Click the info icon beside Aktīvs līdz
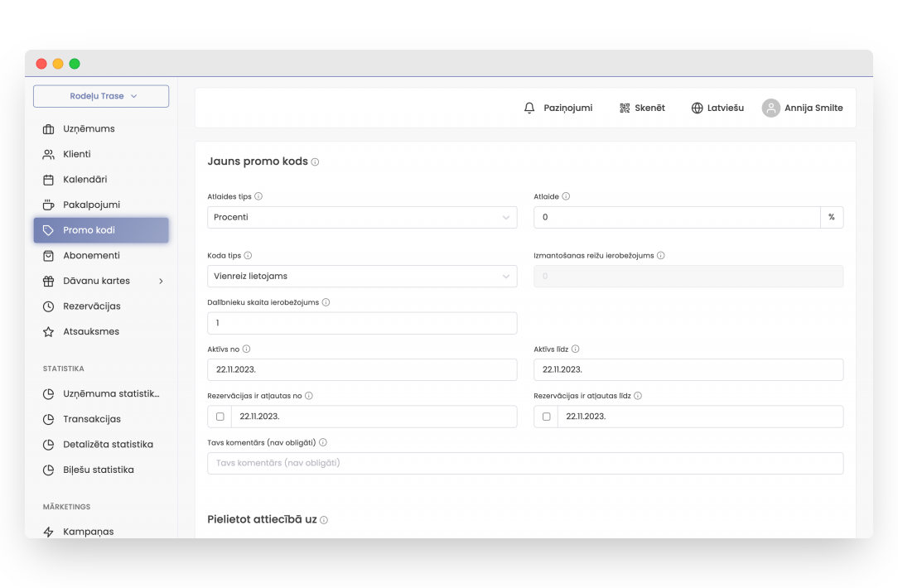The height and width of the screenshot is (588, 898). click(x=575, y=349)
